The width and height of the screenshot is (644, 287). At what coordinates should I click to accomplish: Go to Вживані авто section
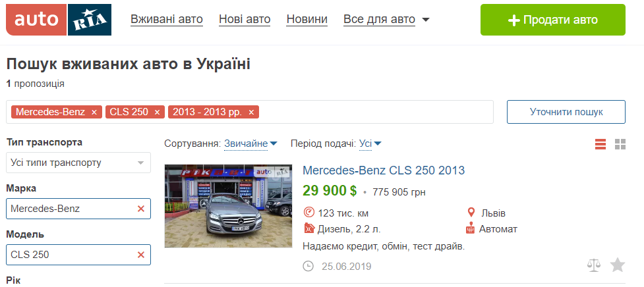click(167, 20)
